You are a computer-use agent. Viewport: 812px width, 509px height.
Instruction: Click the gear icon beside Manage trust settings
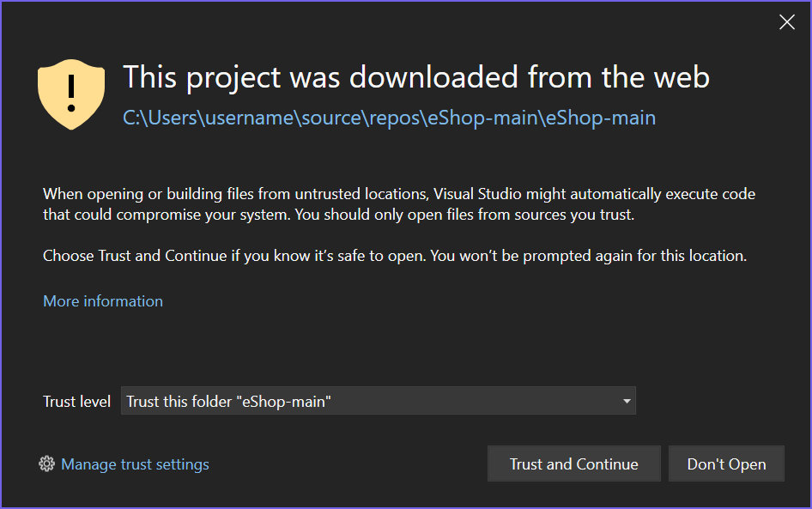(x=47, y=464)
